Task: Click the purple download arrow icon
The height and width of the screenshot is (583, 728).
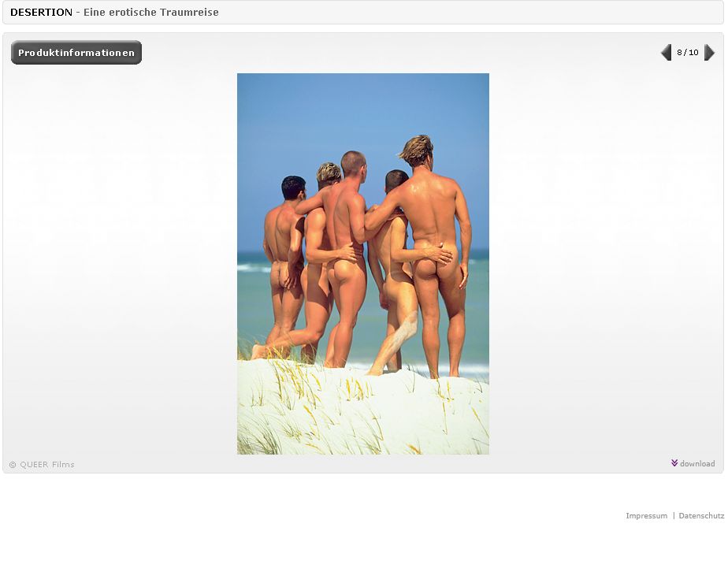Action: pos(674,462)
